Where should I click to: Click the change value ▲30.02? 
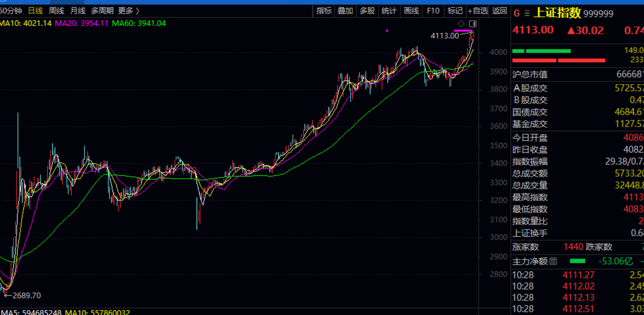[585, 30]
